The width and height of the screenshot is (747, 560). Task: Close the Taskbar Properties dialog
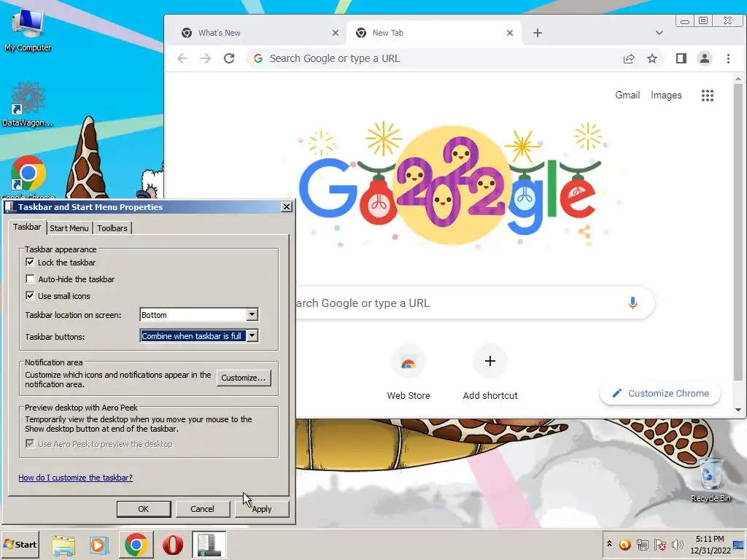point(286,206)
